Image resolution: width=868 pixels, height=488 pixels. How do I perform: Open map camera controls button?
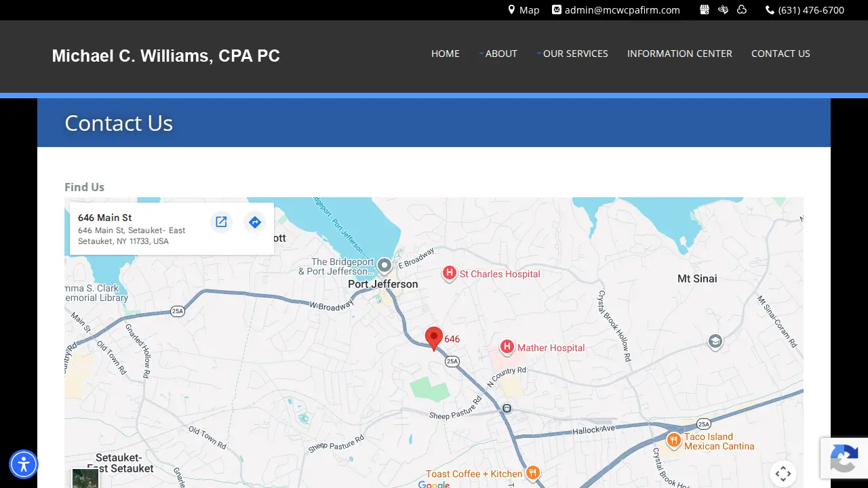pos(783,473)
